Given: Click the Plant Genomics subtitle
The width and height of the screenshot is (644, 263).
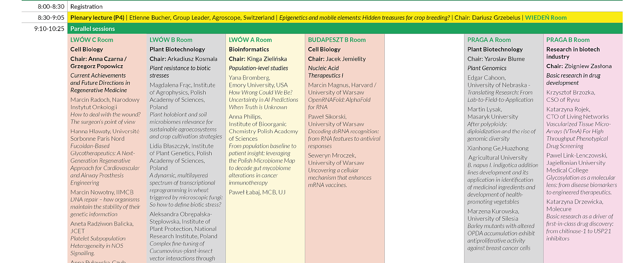Looking at the screenshot, I should [x=487, y=68].
